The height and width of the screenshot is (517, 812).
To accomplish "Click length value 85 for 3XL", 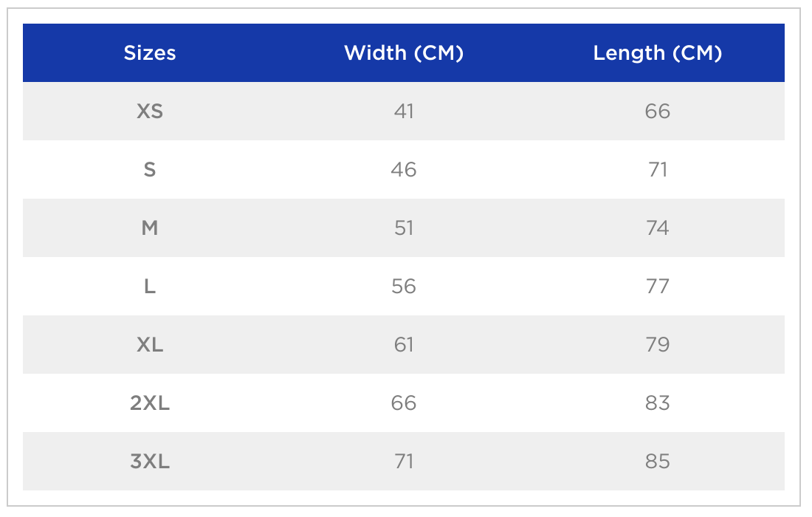I will click(657, 462).
